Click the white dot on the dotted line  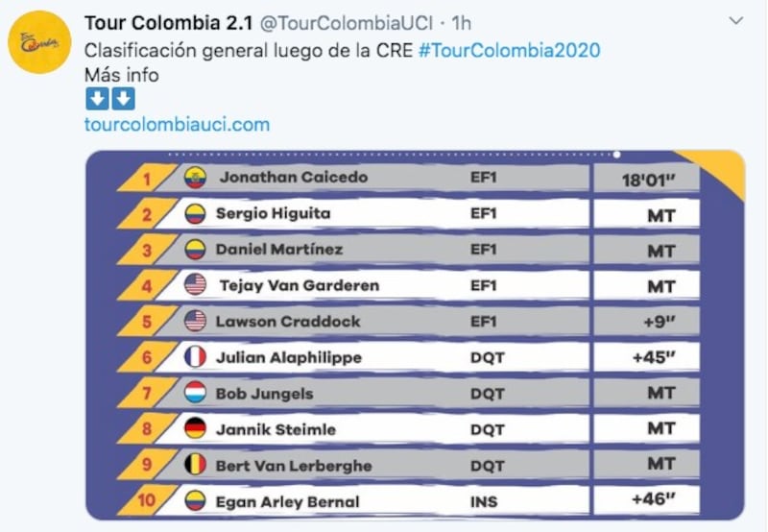[616, 155]
